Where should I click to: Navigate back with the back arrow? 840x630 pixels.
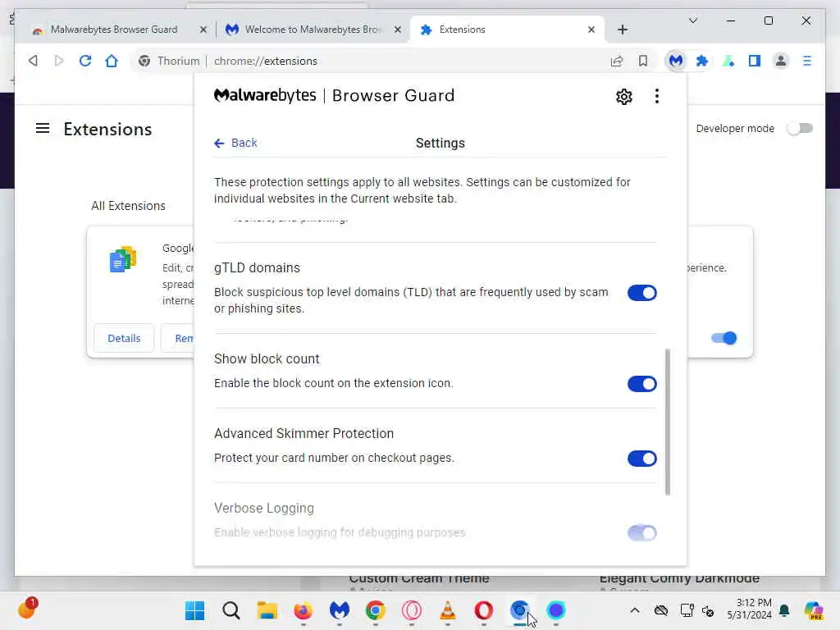click(33, 61)
